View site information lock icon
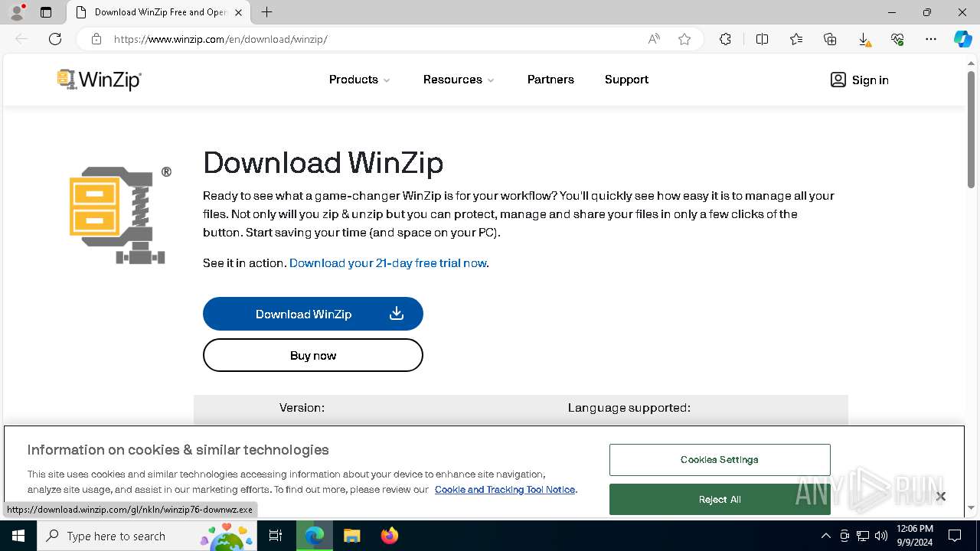 pos(96,39)
